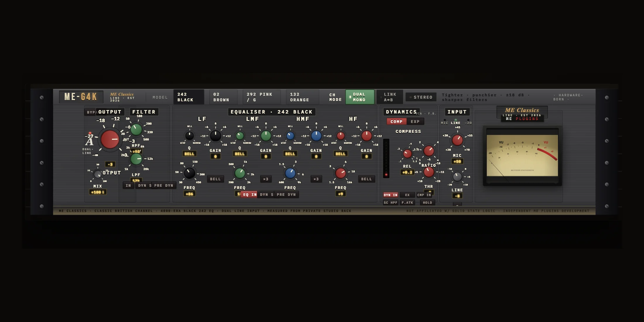644x322 pixels.
Task: Click the red HF FREQ knob
Action: point(340,173)
